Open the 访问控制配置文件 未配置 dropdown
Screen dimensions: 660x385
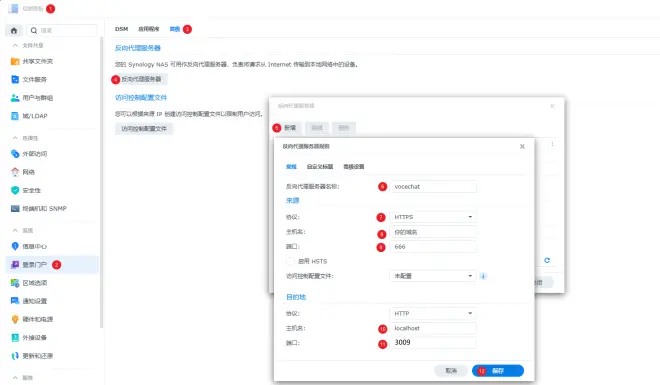(x=433, y=276)
